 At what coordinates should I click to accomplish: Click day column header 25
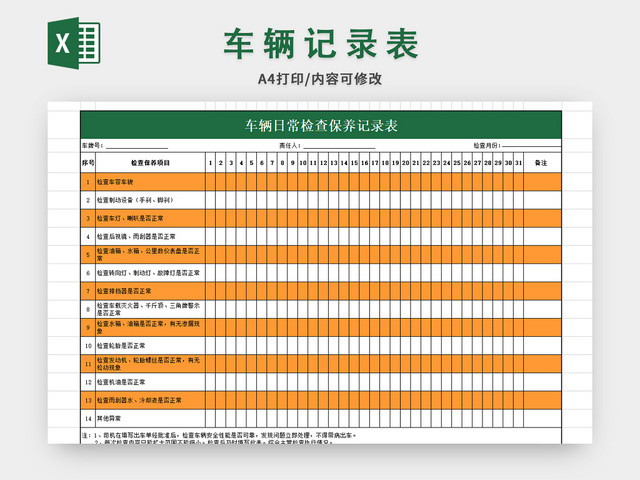point(457,162)
